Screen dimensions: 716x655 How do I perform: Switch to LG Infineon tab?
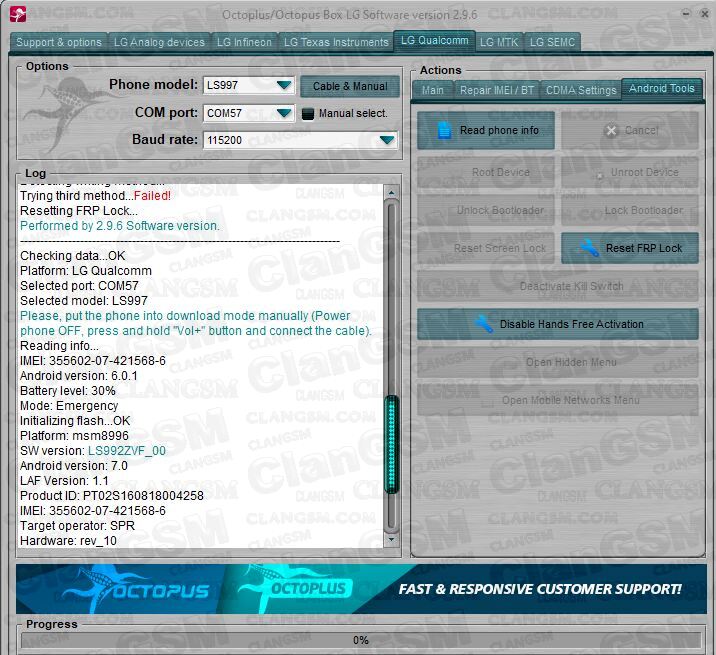click(244, 42)
